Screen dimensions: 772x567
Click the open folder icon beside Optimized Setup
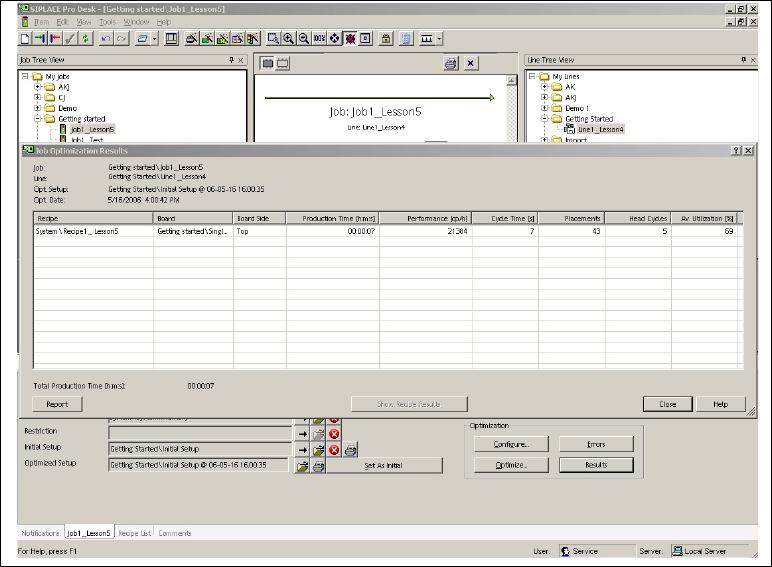click(302, 466)
